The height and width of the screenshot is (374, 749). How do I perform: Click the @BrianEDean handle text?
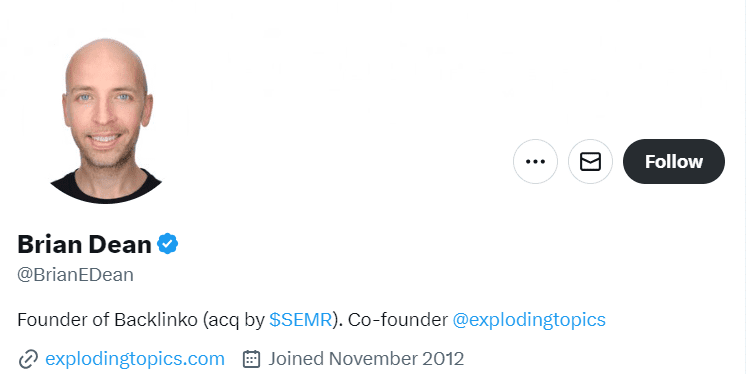[x=75, y=275]
